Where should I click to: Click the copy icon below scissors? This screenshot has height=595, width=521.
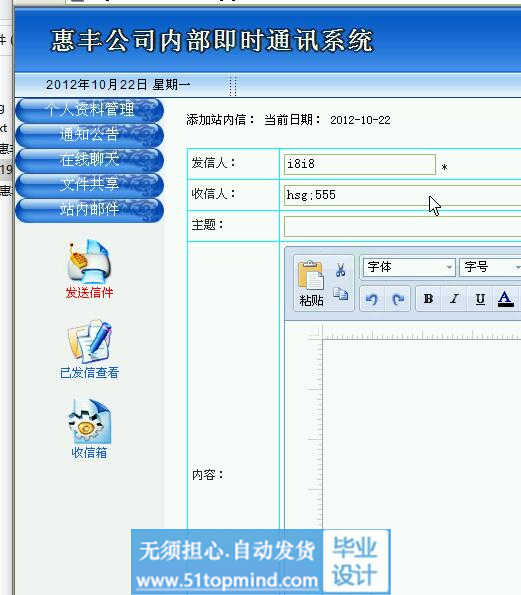click(340, 294)
